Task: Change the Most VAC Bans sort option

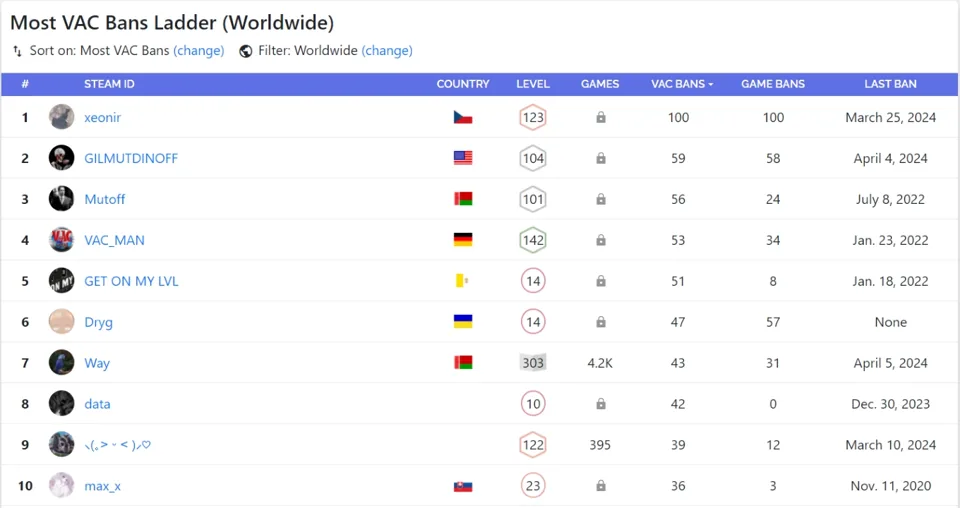Action: coord(198,51)
